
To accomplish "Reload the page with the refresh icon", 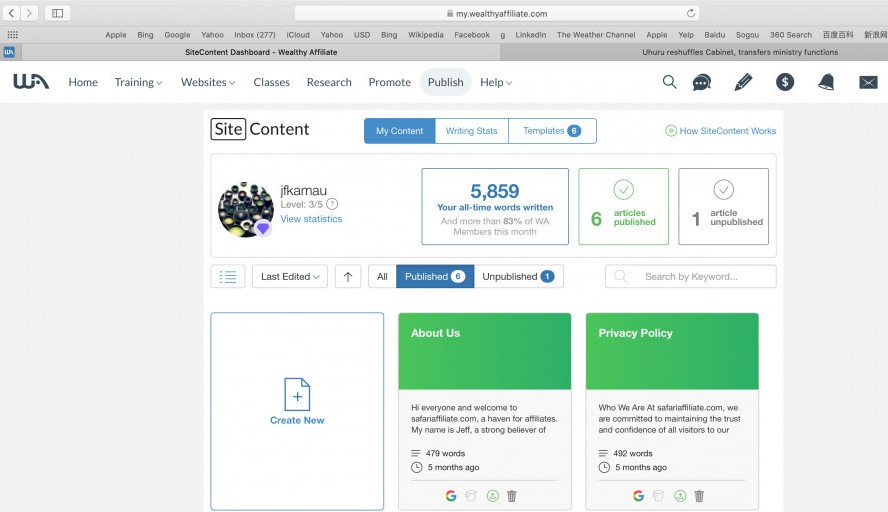I will coord(691,13).
